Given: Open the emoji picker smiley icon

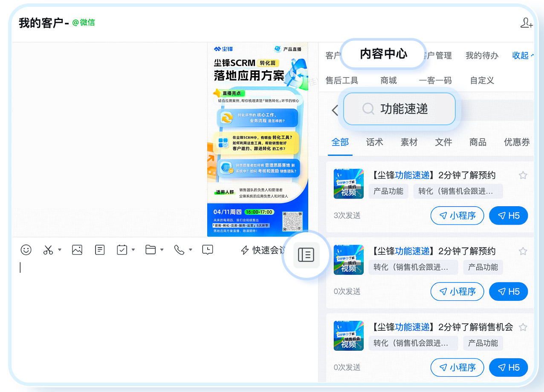Looking at the screenshot, I should [26, 250].
